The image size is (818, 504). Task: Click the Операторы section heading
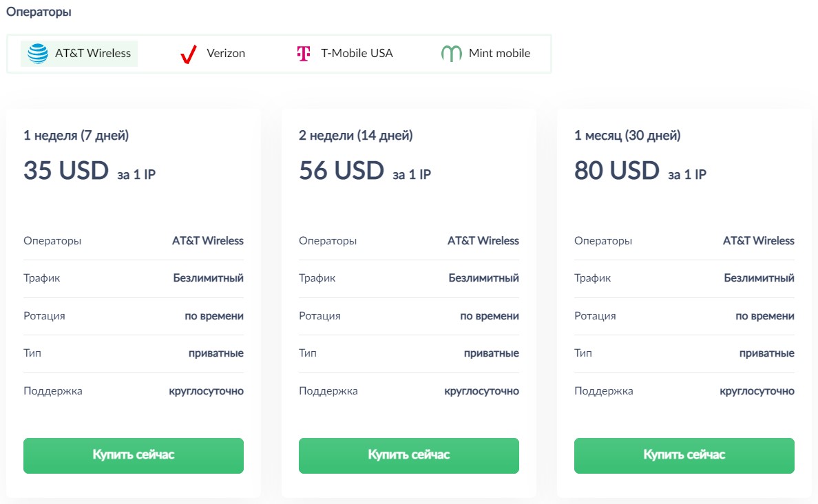(39, 12)
